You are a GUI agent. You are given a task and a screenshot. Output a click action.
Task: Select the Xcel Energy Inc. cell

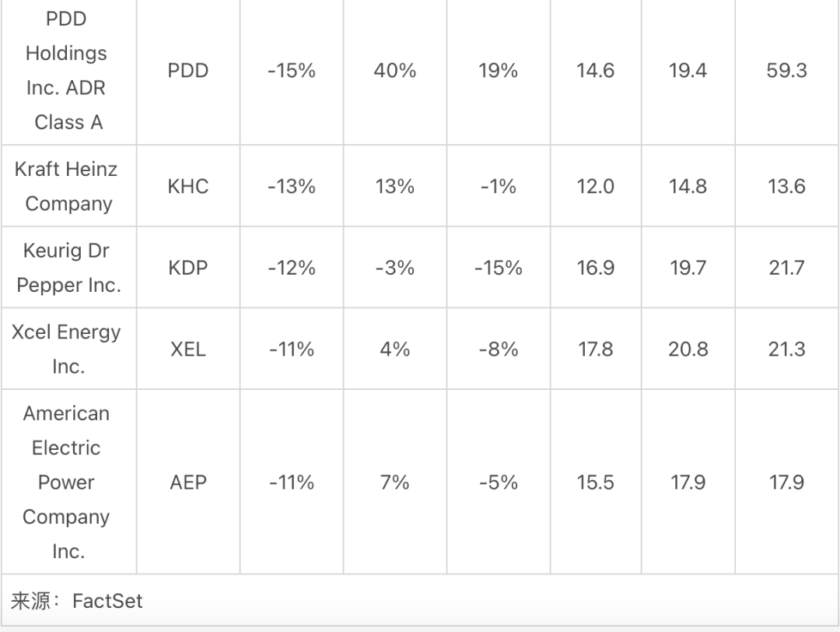tap(68, 349)
